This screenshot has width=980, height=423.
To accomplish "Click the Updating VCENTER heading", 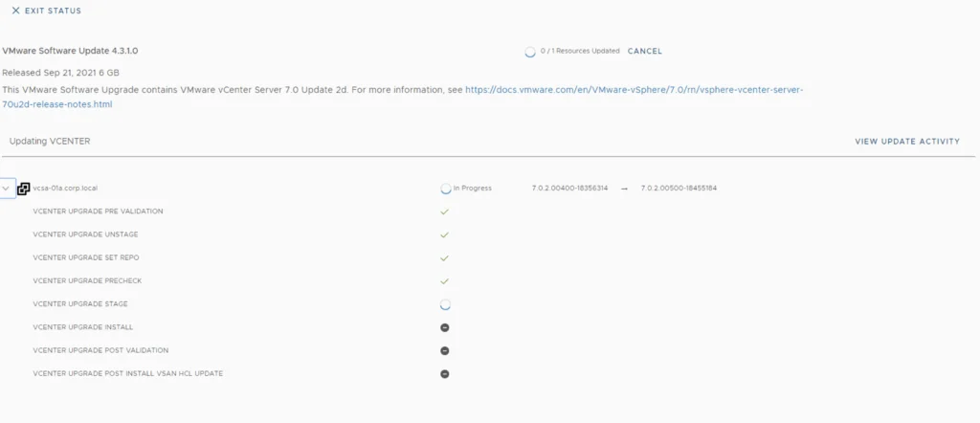I will 50,142.
